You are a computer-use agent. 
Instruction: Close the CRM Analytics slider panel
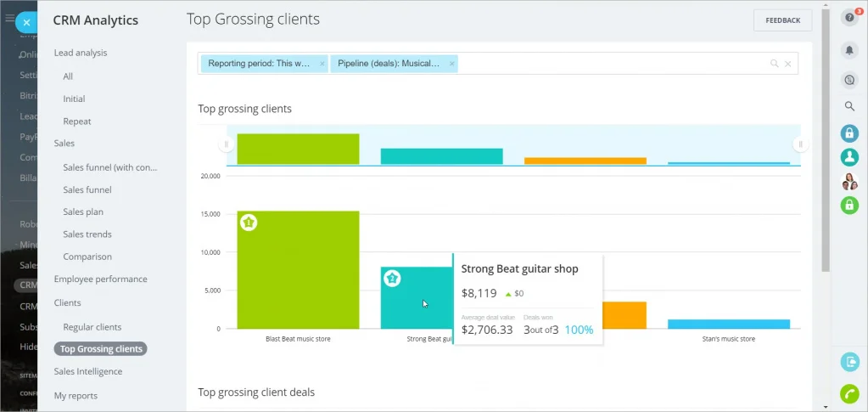(27, 23)
